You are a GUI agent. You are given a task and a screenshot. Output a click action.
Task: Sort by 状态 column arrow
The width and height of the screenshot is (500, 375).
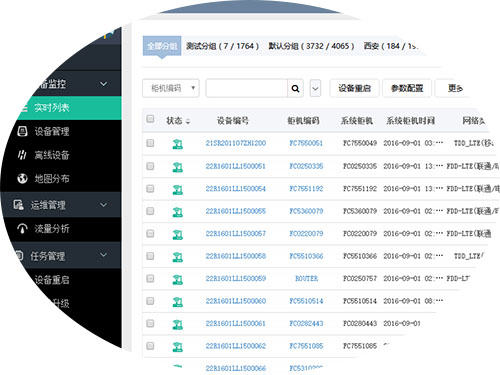[x=188, y=121]
